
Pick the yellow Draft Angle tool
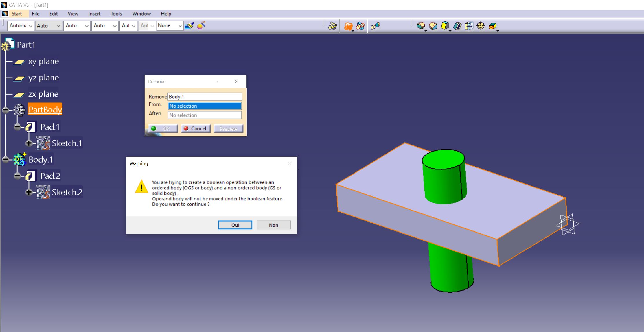pyautogui.click(x=445, y=26)
